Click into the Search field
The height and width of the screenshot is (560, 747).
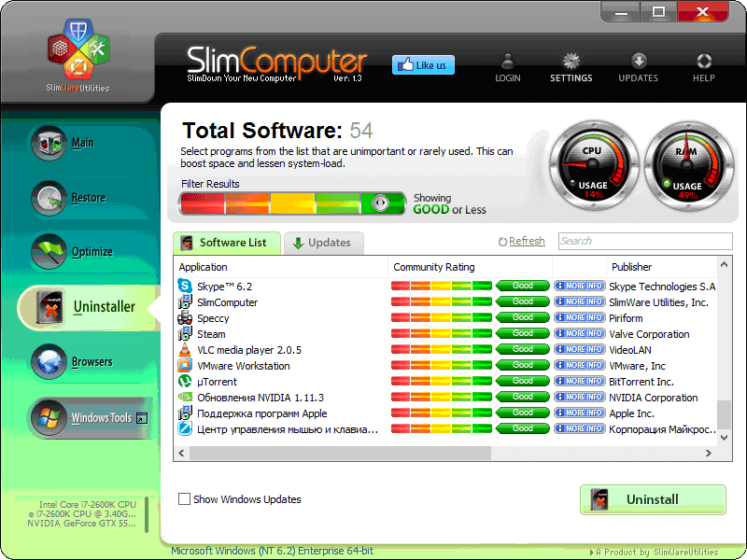[x=645, y=241]
